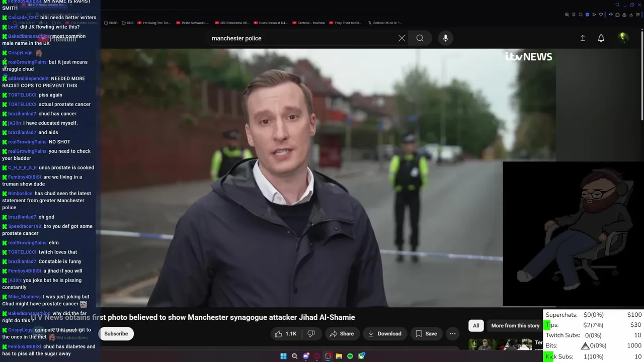Image resolution: width=644 pixels, height=362 pixels.
Task: Click the browser snapshot capture icon
Action: coord(581,15)
